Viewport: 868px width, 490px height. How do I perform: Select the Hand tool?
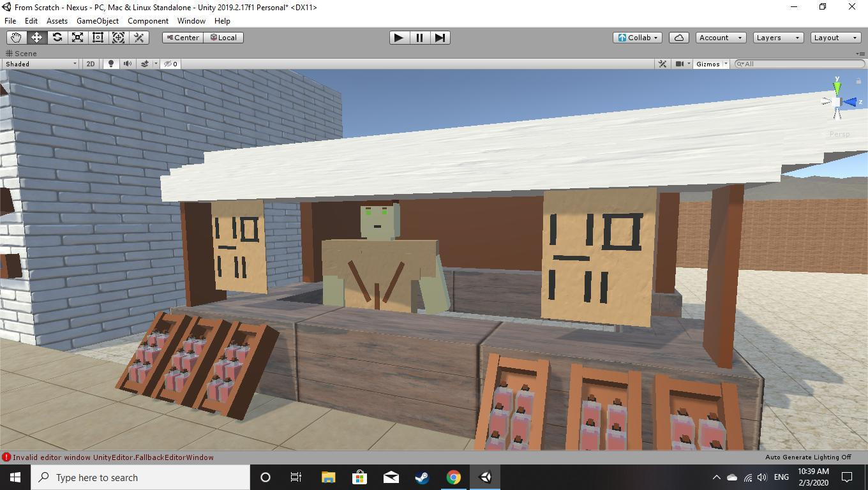tap(16, 38)
